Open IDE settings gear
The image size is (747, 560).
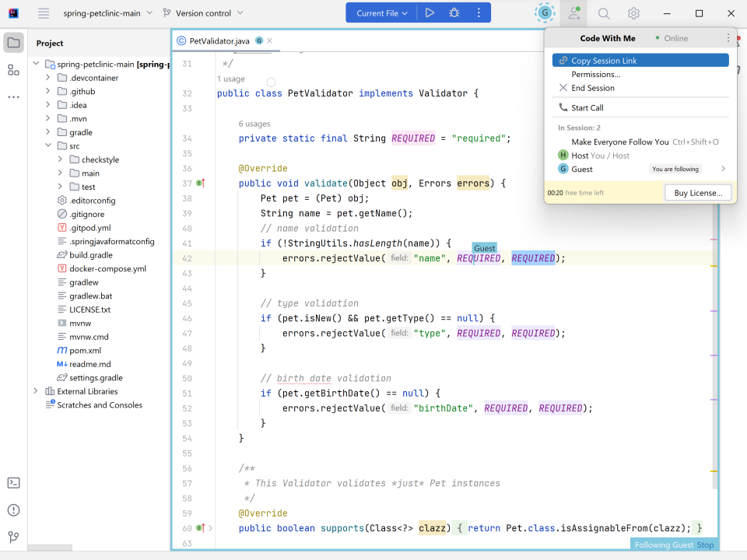coord(633,13)
